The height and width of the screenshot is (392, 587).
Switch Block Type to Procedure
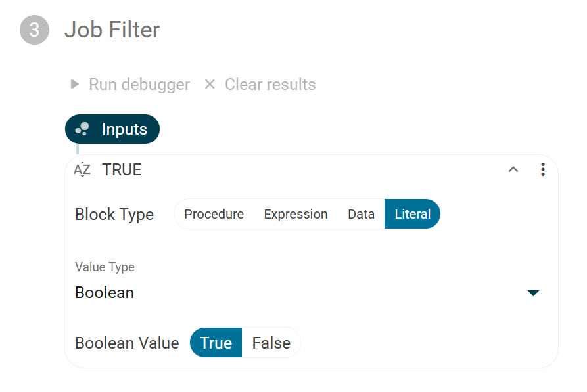214,215
